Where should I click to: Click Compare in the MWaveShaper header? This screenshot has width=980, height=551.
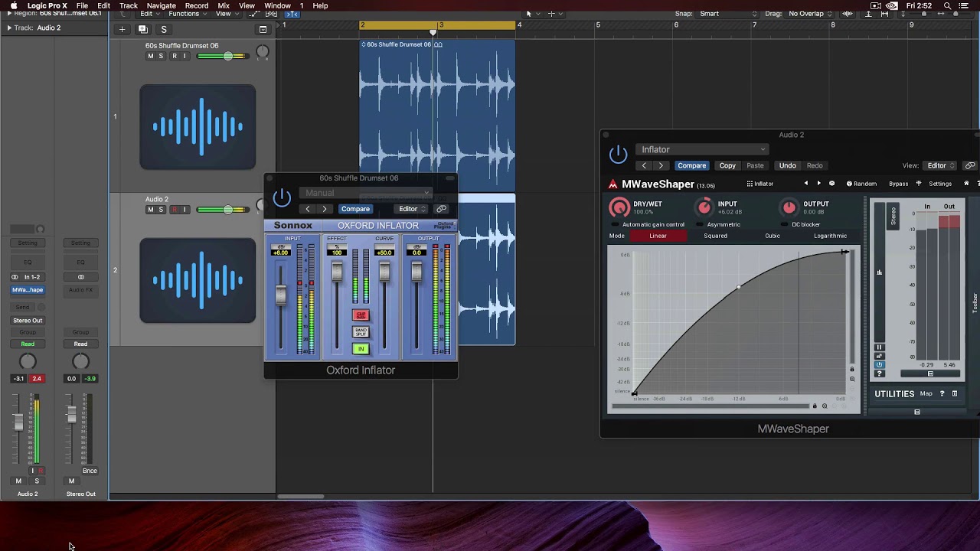tap(691, 165)
